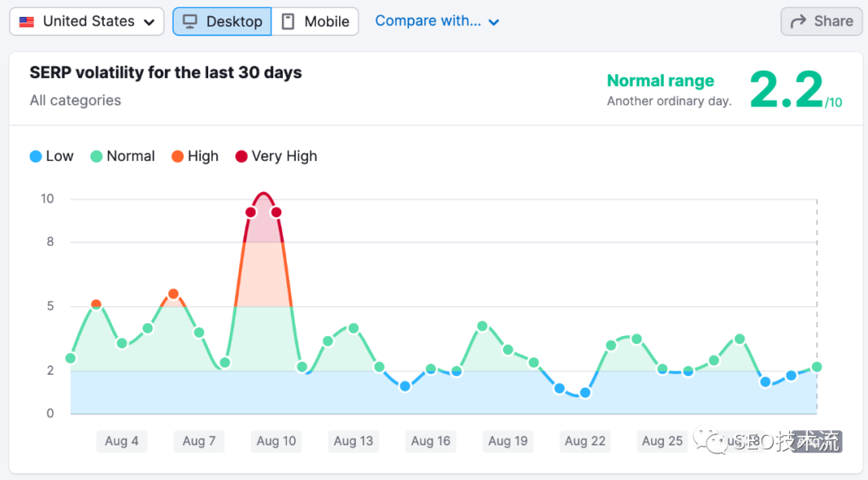
Task: Click the US flag icon
Action: tap(27, 22)
